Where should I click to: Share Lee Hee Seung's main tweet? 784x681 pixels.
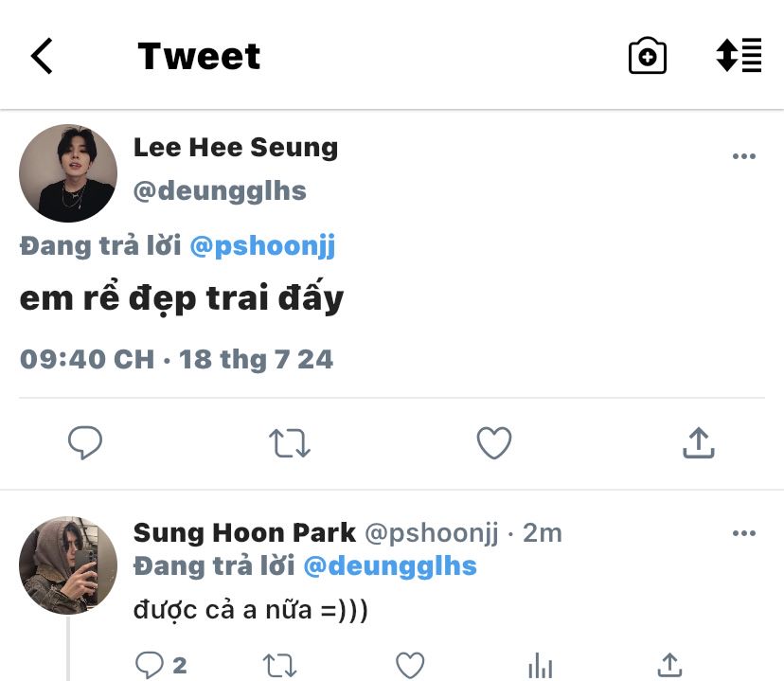point(697,442)
